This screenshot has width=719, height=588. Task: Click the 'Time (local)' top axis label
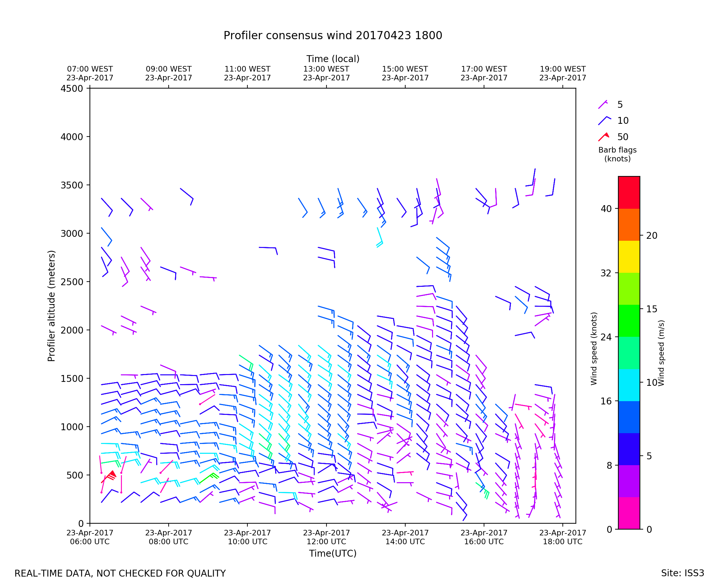coord(333,59)
